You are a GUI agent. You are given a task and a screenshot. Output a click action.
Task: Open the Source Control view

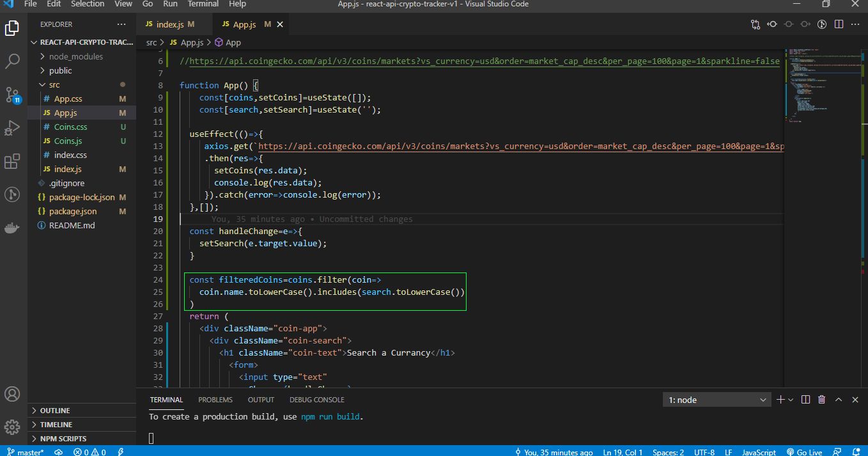click(13, 95)
